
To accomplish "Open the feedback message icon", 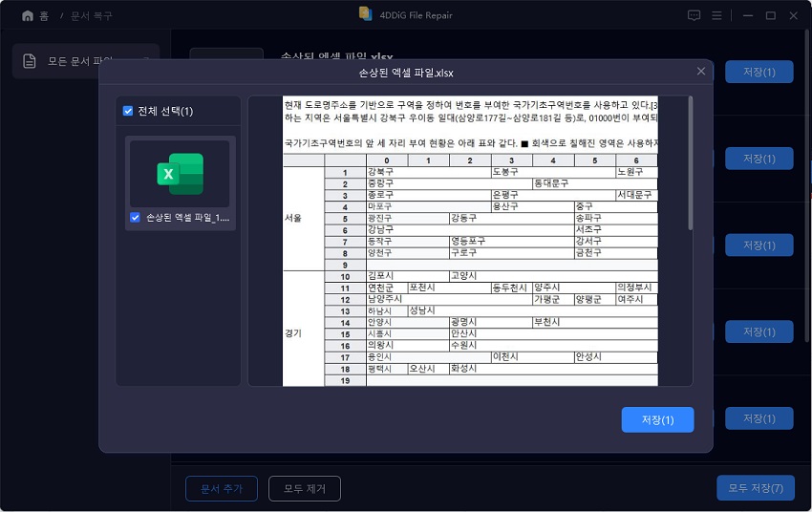I will tap(694, 15).
